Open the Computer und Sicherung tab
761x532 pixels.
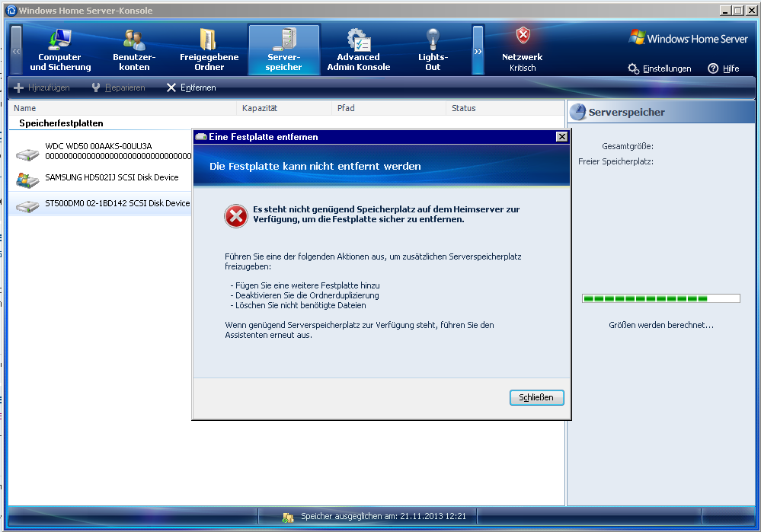click(60, 51)
